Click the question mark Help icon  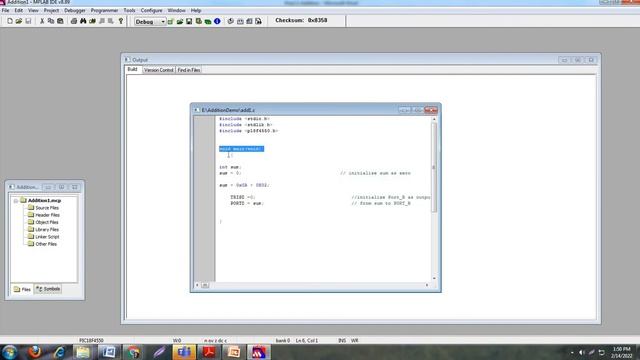121,21
